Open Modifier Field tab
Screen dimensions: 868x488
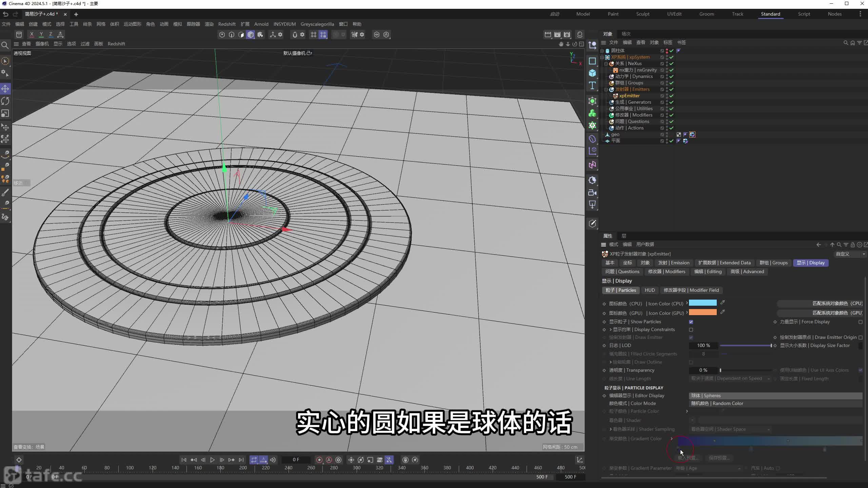pyautogui.click(x=691, y=290)
